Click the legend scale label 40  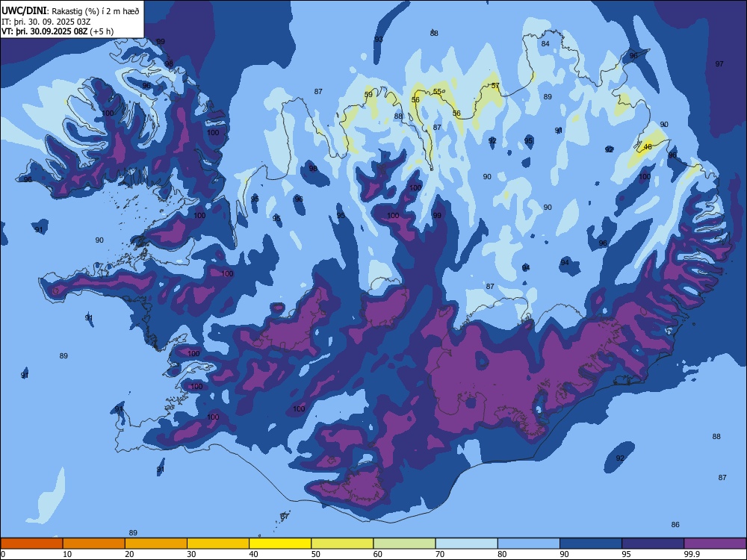point(253,554)
